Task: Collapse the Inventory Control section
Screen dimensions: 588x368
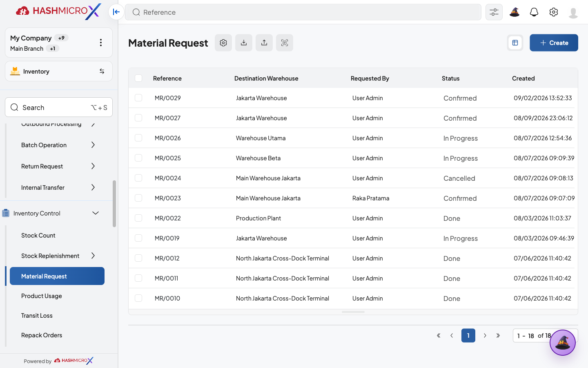Action: pyautogui.click(x=96, y=213)
